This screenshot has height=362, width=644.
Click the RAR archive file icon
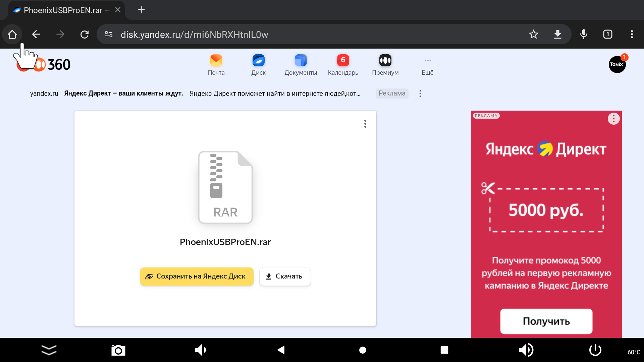[225, 187]
